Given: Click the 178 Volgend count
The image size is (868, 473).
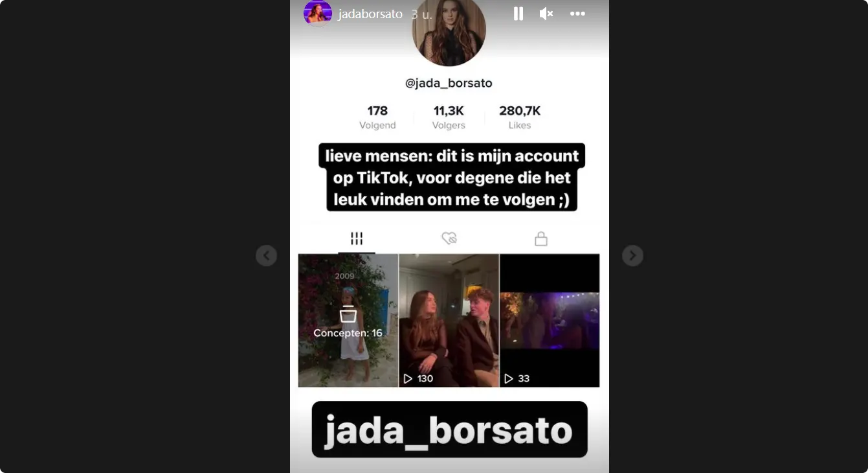Looking at the screenshot, I should point(377,117).
